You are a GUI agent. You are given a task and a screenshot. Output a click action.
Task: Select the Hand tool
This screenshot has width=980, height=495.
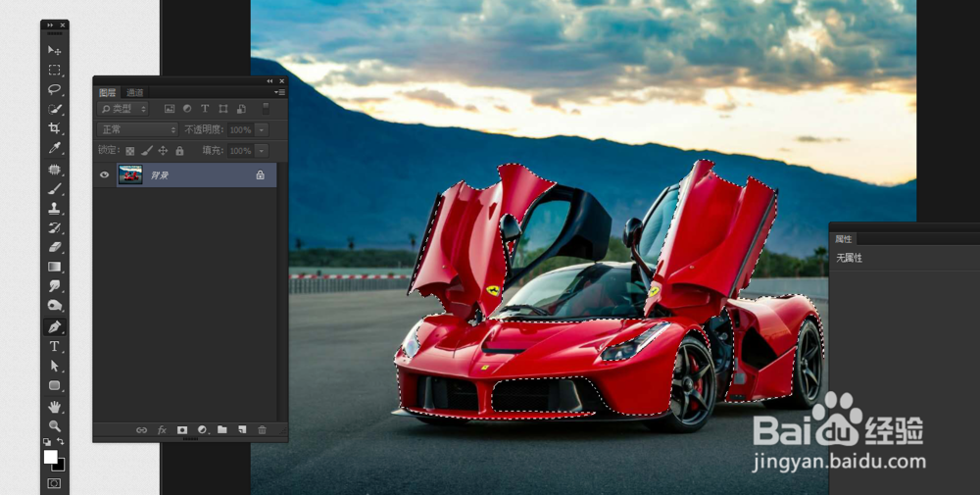point(54,407)
